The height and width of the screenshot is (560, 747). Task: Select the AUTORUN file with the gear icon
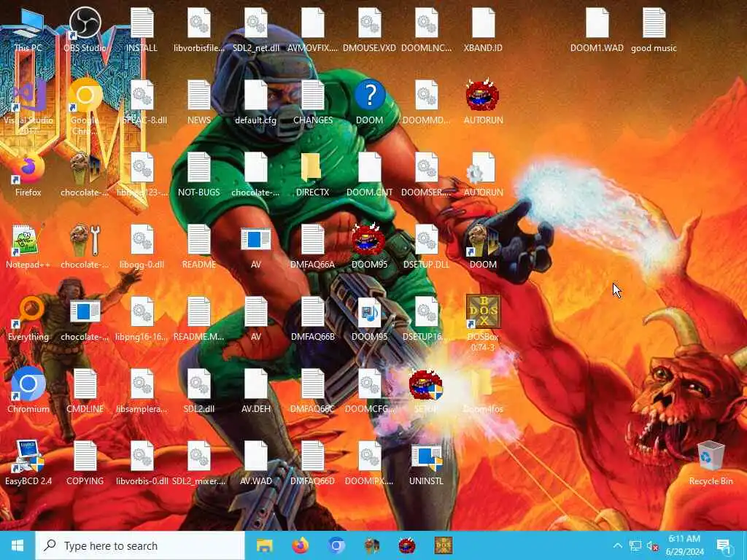483,174
